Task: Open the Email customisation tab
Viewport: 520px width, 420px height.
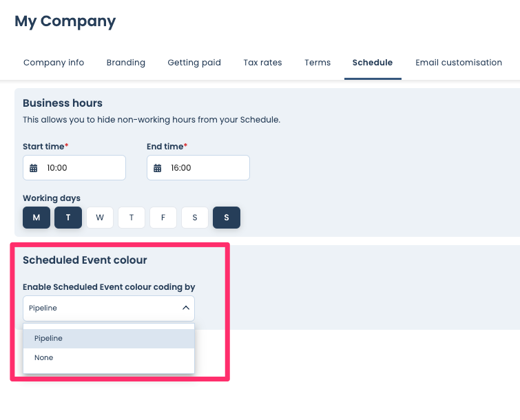Action: click(x=459, y=63)
